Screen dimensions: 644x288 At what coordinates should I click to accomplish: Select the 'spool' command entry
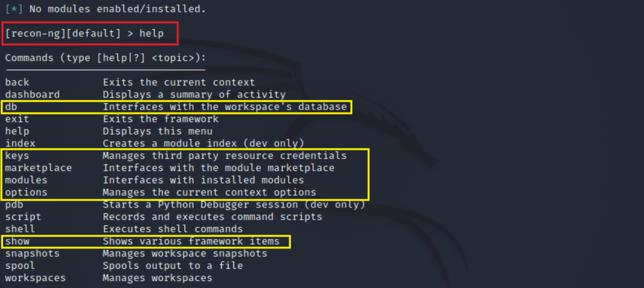coord(20,266)
